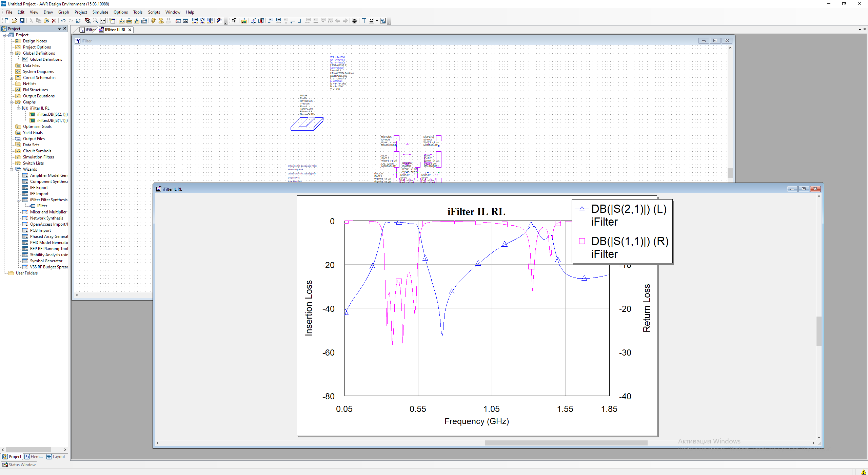Viewport: 868px width, 475px height.
Task: Open the Graph menu
Action: click(x=64, y=12)
